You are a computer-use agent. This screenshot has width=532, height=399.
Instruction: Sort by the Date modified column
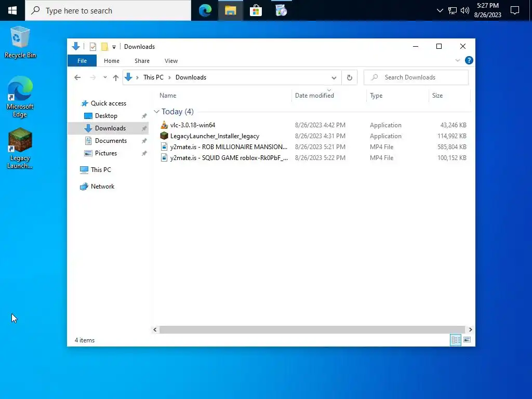(329, 96)
